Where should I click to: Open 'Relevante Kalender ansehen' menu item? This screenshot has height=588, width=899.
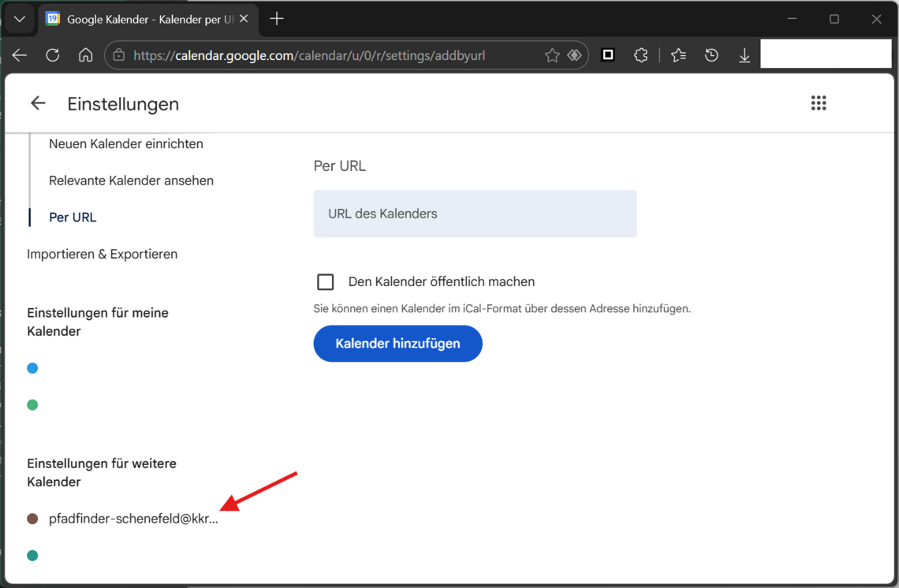[x=131, y=180]
